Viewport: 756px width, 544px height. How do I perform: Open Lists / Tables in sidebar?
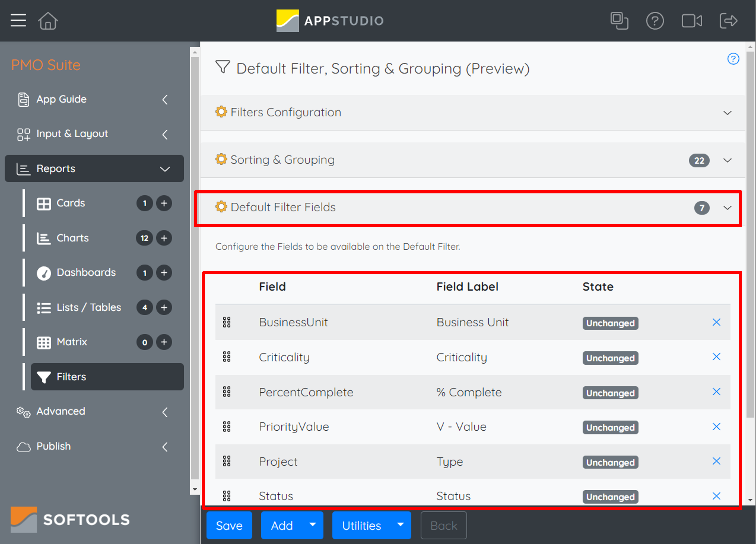(x=89, y=307)
